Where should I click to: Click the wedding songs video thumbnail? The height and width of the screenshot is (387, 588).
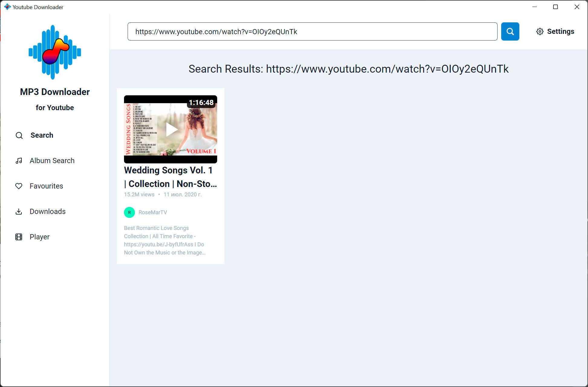click(x=171, y=129)
